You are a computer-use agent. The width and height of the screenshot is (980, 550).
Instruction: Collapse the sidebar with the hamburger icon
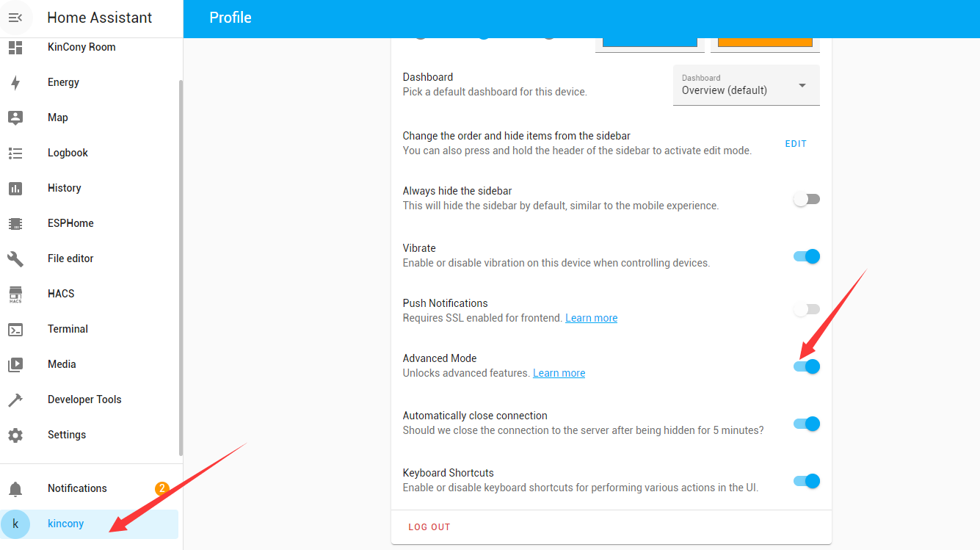[15, 18]
